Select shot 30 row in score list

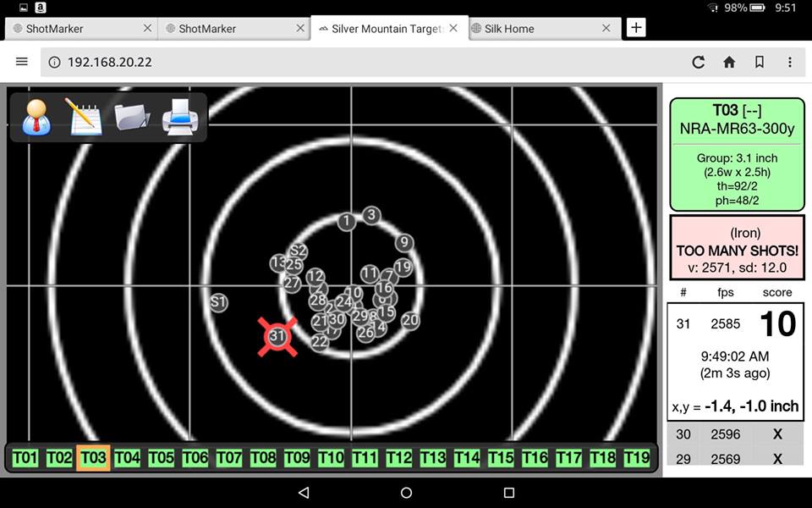[735, 434]
